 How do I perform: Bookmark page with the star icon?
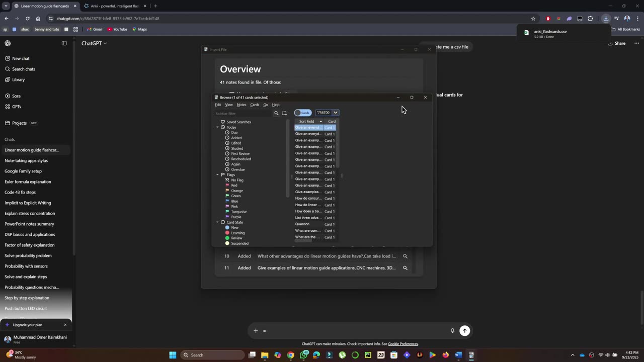533,19
